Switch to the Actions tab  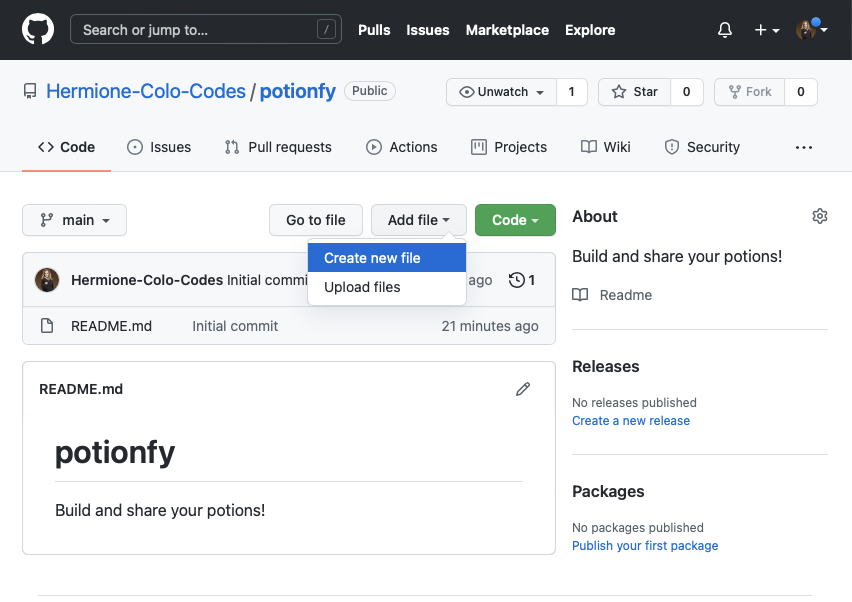pyautogui.click(x=402, y=147)
